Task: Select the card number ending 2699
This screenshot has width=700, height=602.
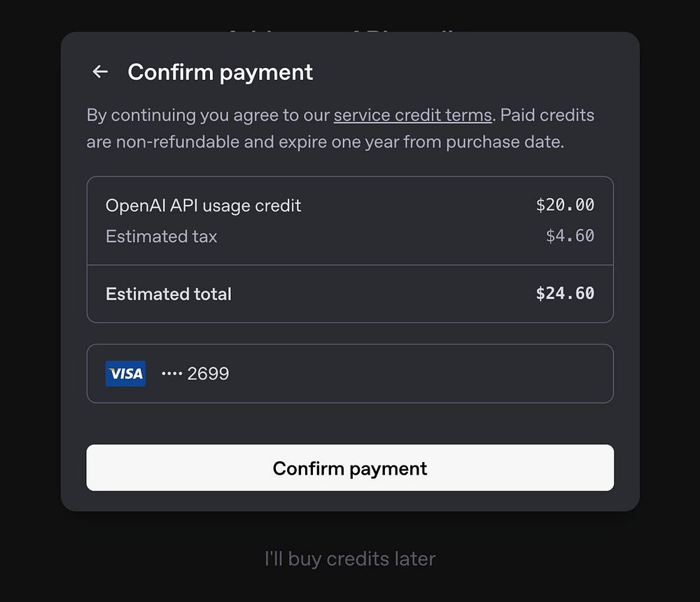Action: point(208,374)
